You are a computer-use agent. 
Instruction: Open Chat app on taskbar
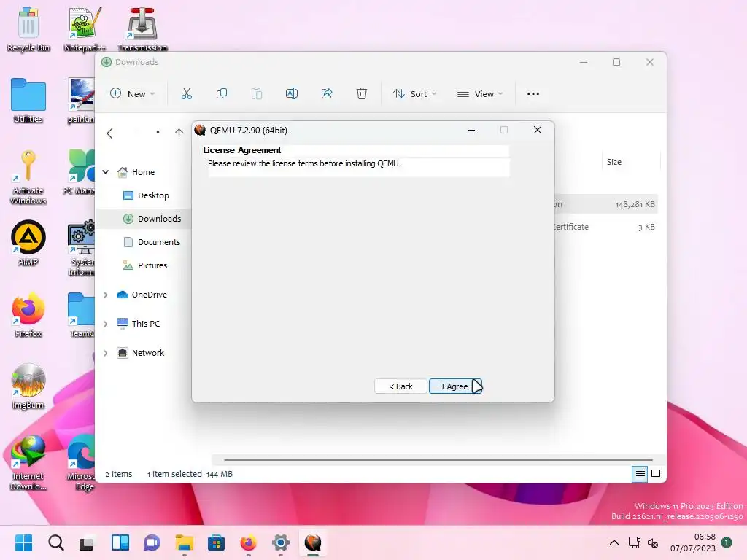pos(152,542)
